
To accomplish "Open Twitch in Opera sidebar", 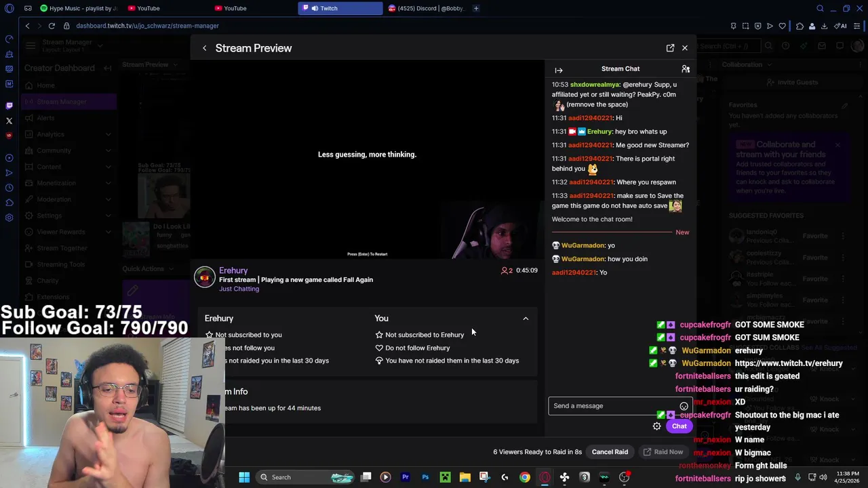I will 9,106.
